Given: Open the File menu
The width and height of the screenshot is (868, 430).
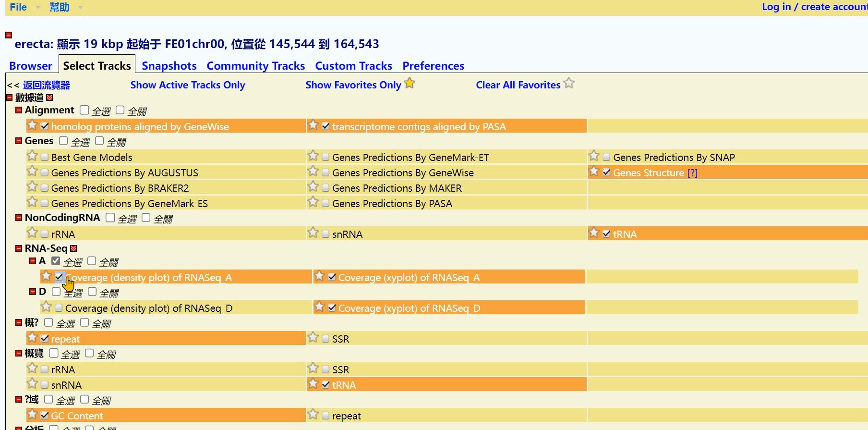Looking at the screenshot, I should pos(18,7).
